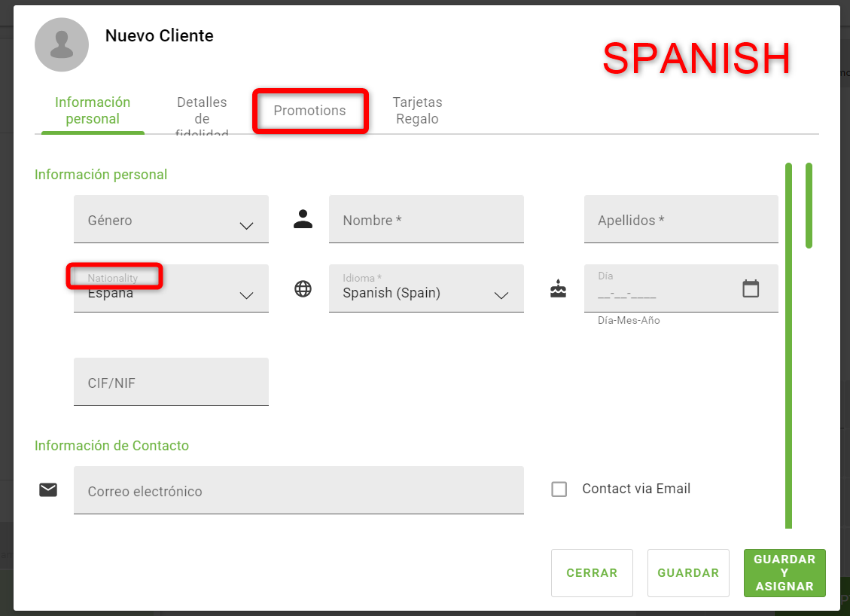Click the envelope icon beside Correo electrónico
Image resolution: width=850 pixels, height=616 pixels.
tap(48, 490)
